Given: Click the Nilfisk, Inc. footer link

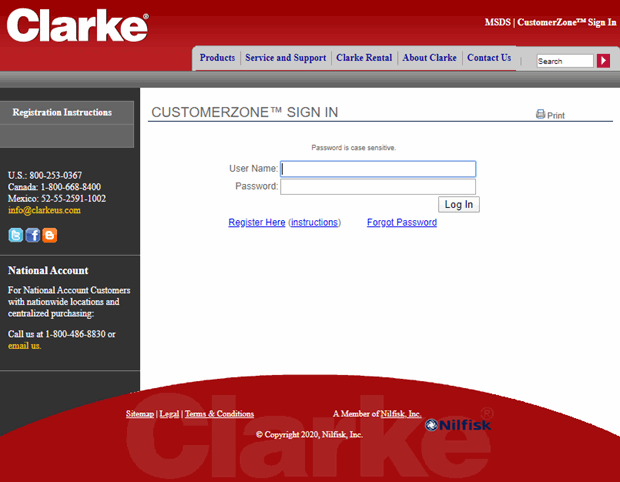Looking at the screenshot, I should [401, 414].
